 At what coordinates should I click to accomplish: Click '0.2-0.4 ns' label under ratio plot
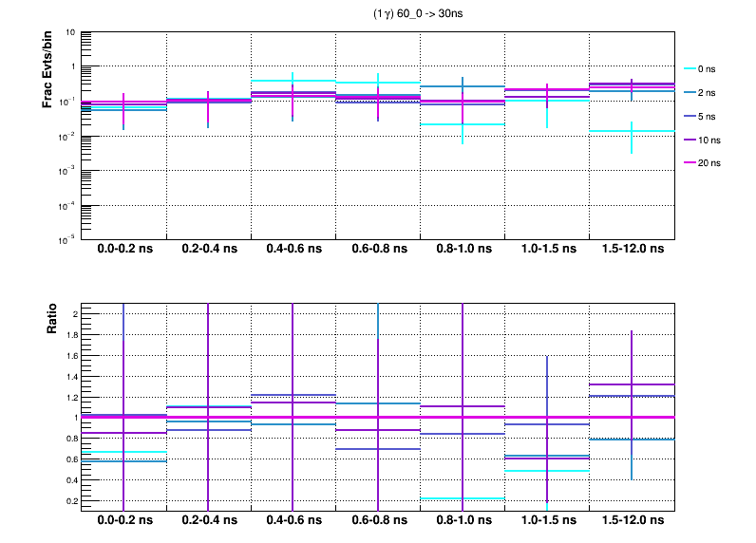click(x=209, y=521)
